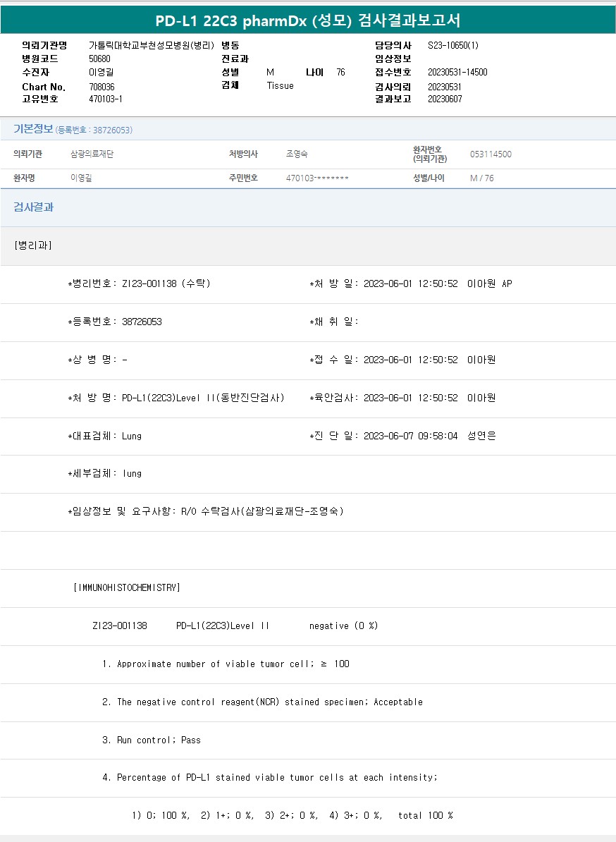Viewport: 616px width, 842px height.
Task: Click 의뢰기관 value 삼광의료재단
Action: pyautogui.click(x=92, y=154)
